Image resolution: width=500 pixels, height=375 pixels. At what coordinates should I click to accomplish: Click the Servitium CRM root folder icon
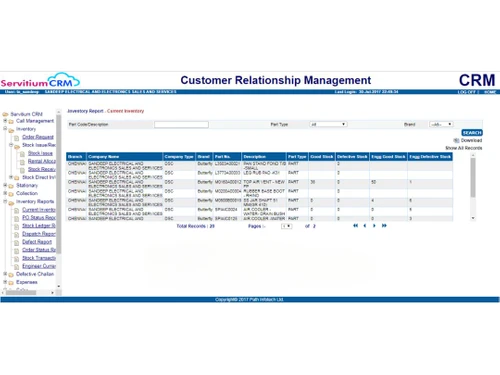(5, 114)
